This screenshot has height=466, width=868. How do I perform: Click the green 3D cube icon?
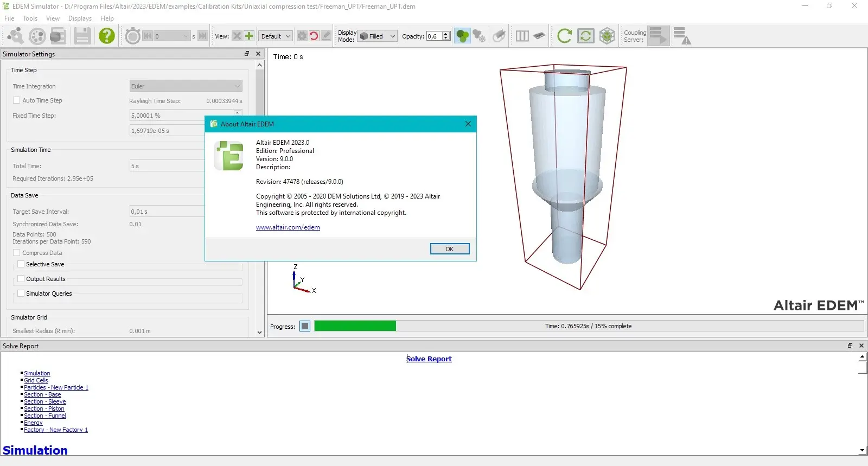click(607, 36)
